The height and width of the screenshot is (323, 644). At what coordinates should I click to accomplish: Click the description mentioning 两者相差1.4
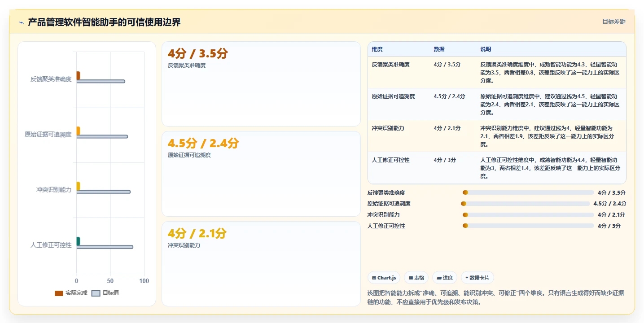550,168
